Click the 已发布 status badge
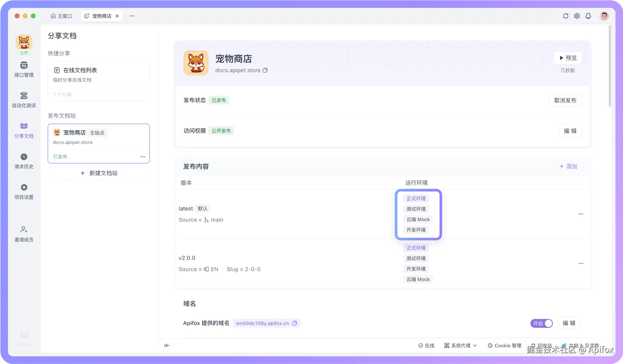The width and height of the screenshot is (623, 364). pyautogui.click(x=219, y=100)
